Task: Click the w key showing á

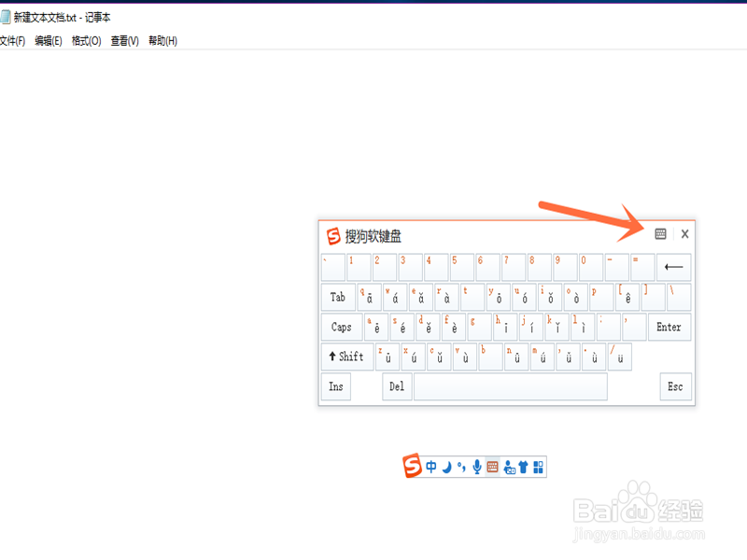Action: [x=395, y=297]
